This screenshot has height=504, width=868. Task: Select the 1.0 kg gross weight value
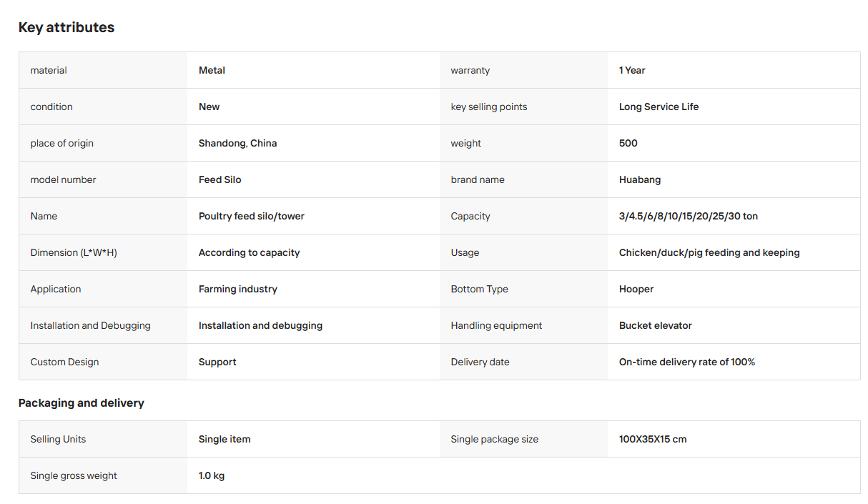click(x=212, y=475)
